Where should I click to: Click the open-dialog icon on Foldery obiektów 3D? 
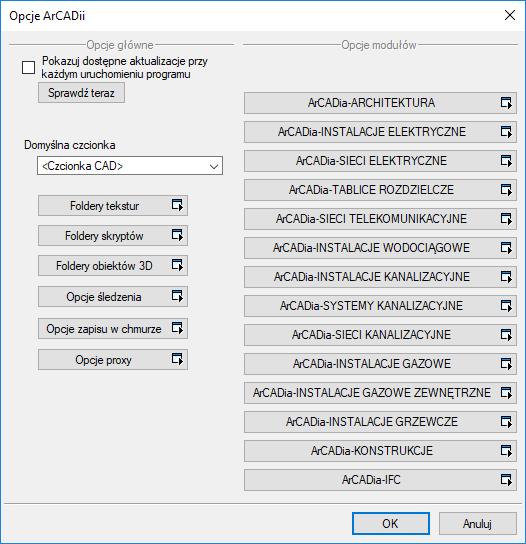pyautogui.click(x=177, y=265)
